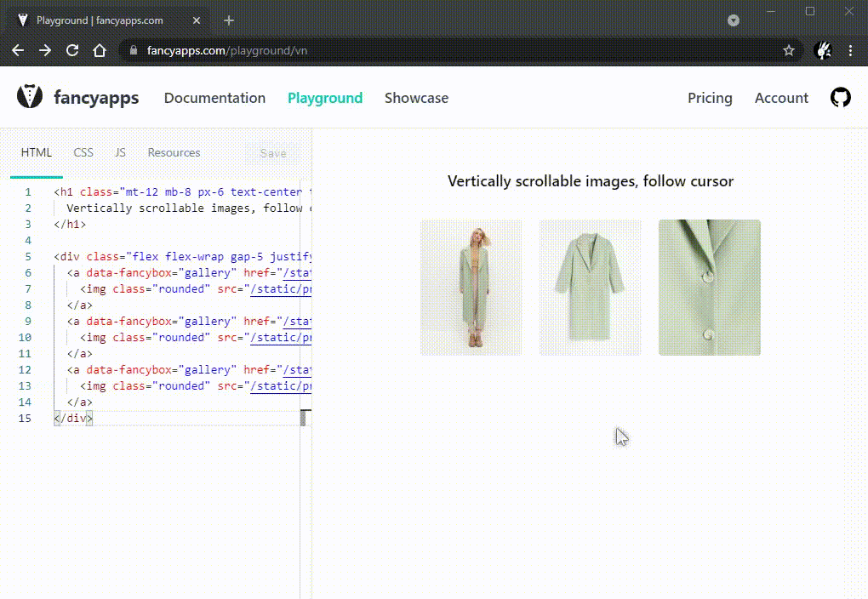The height and width of the screenshot is (599, 868).
Task: Open the model wearing coat thumbnail
Action: coord(471,287)
